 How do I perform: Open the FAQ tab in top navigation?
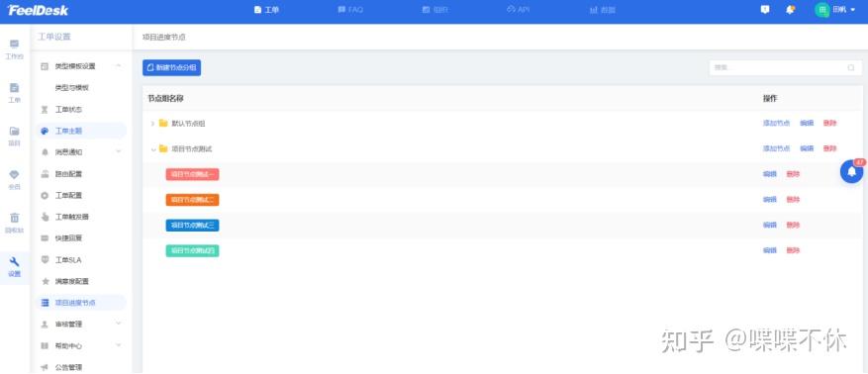pyautogui.click(x=350, y=10)
